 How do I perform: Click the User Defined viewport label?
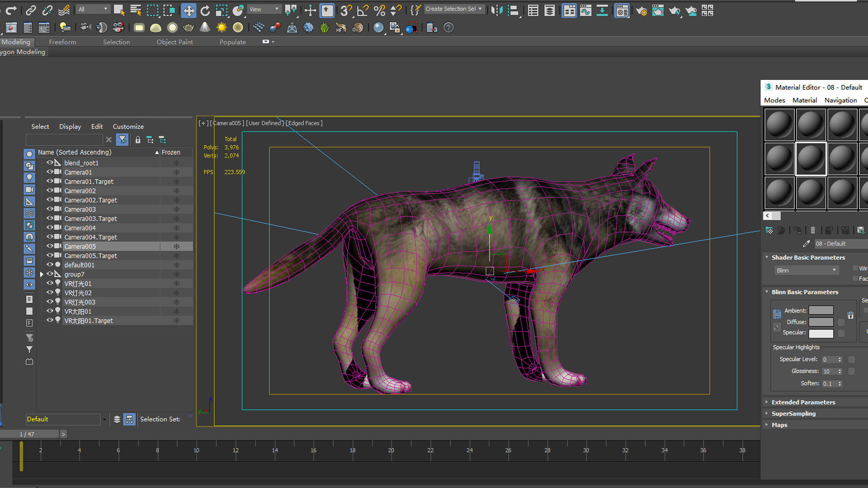[265, 123]
